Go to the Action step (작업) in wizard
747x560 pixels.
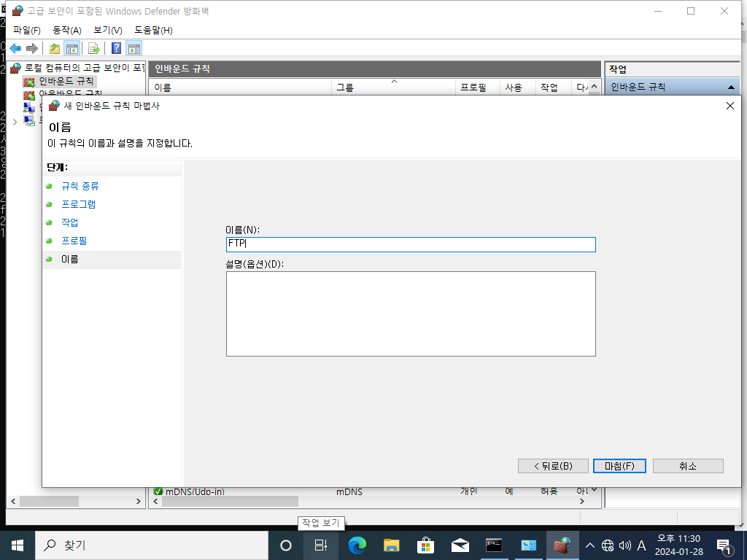pos(70,222)
